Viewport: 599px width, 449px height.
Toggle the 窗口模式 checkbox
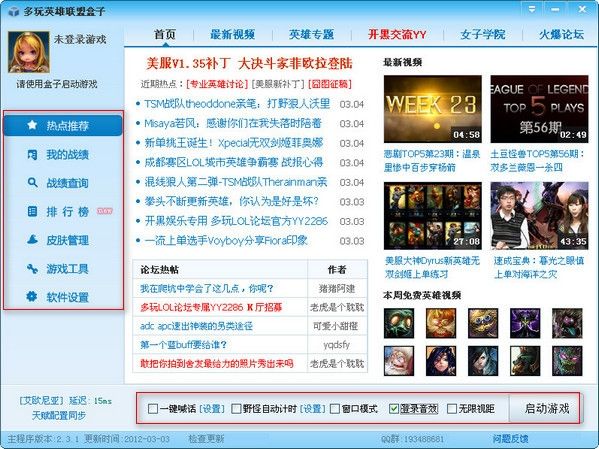point(335,409)
